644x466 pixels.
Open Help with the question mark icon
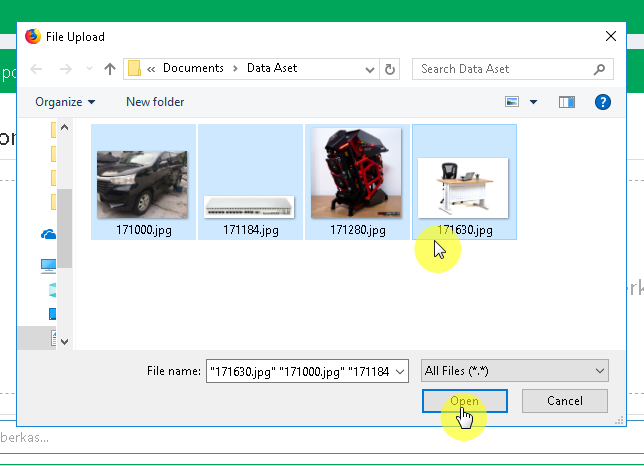pyautogui.click(x=602, y=102)
